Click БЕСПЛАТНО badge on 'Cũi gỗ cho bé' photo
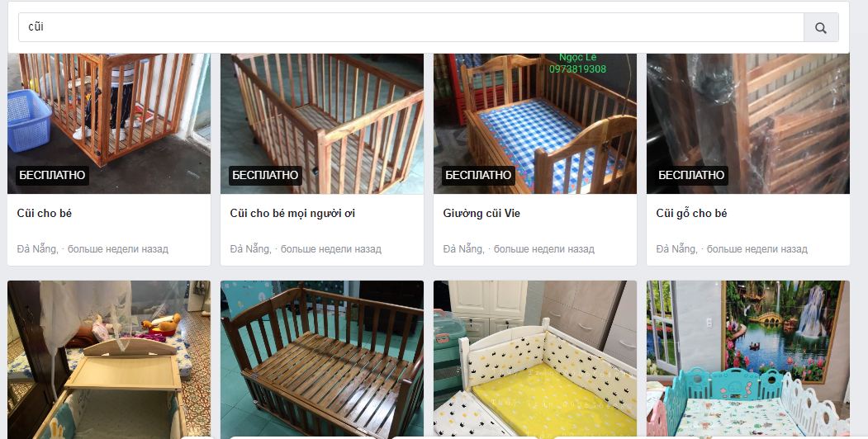This screenshot has width=868, height=439. click(691, 175)
